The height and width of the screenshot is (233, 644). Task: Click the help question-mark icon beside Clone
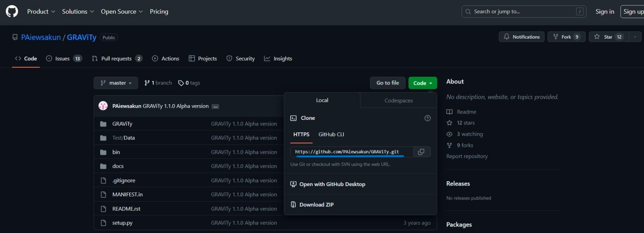click(x=427, y=118)
